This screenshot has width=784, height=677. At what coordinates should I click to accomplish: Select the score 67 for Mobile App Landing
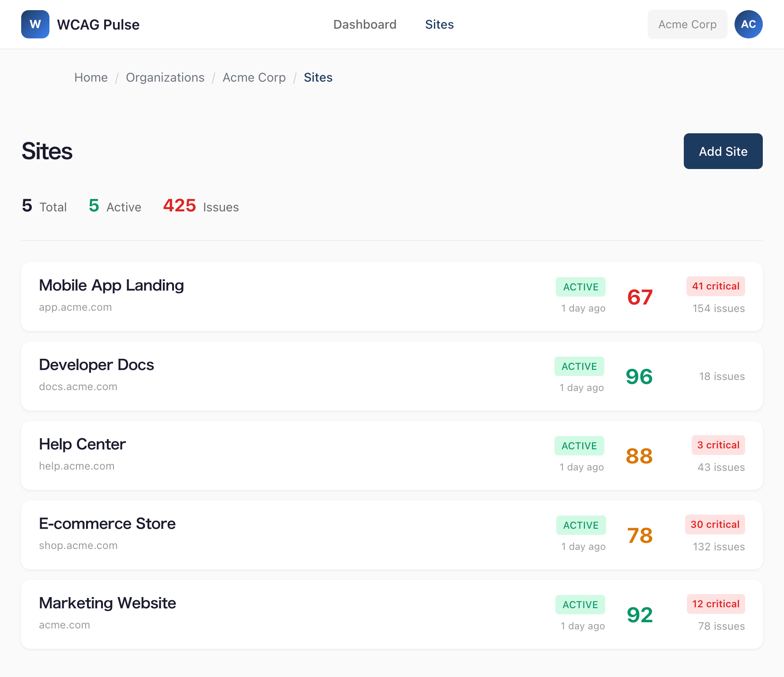pos(640,297)
